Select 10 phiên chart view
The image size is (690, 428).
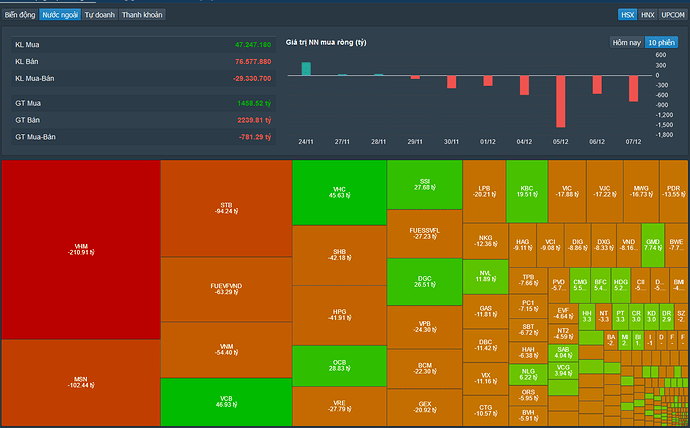pos(661,42)
